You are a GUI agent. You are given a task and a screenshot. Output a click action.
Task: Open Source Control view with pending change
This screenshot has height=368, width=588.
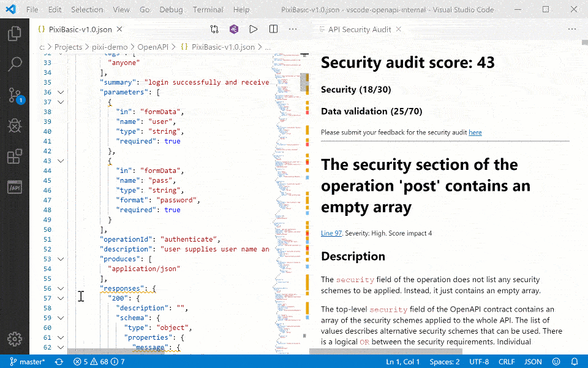pyautogui.click(x=16, y=96)
